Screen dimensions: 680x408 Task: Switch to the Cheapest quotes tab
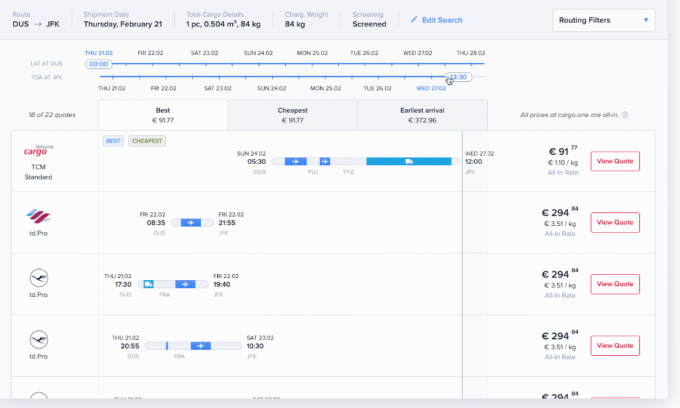tap(292, 115)
